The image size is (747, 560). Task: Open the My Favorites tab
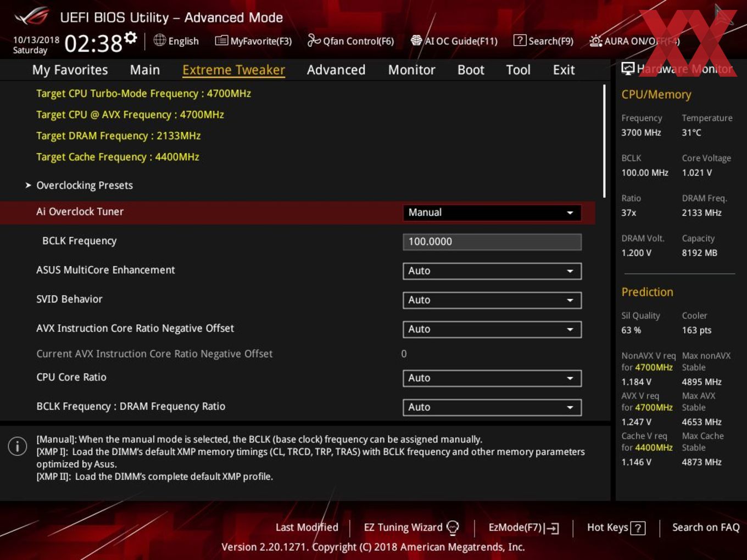pos(70,70)
